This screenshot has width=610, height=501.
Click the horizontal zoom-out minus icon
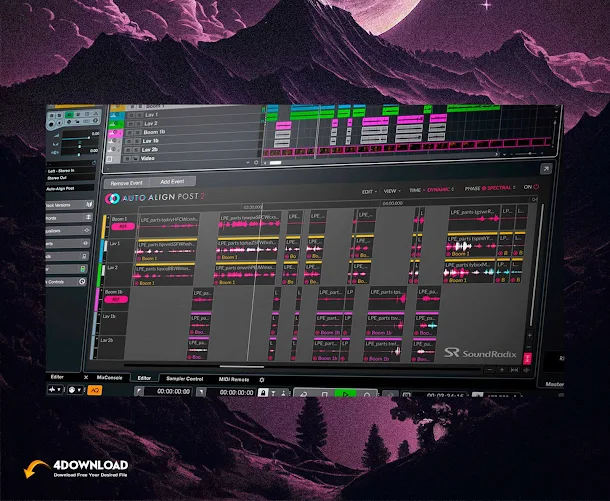pyautogui.click(x=489, y=370)
